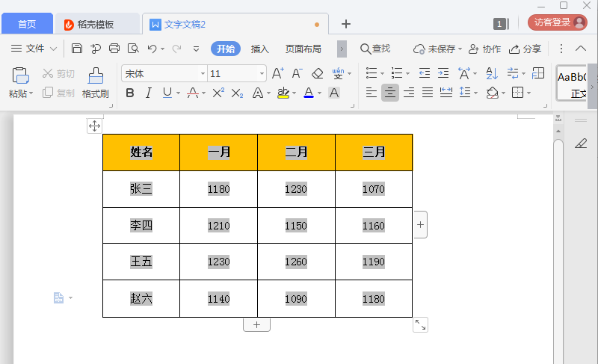The image size is (598, 364).
Task: Toggle center alignment button
Action: point(390,93)
